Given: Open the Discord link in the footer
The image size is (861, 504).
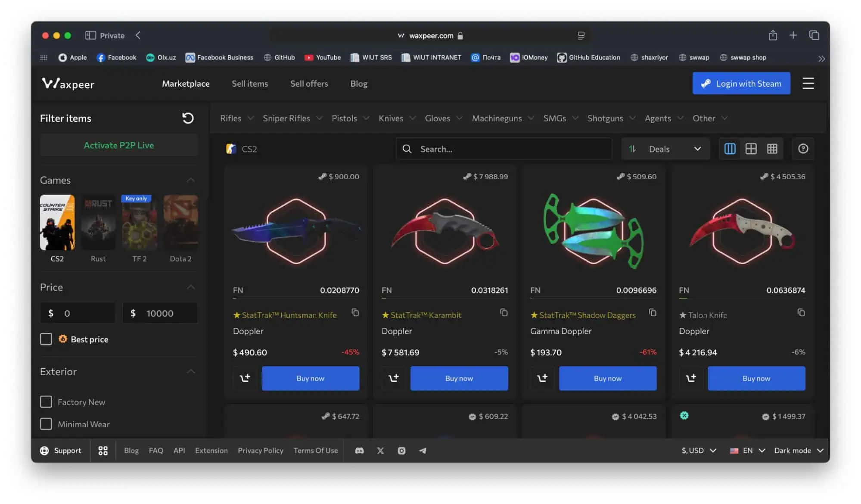Looking at the screenshot, I should click(x=359, y=451).
